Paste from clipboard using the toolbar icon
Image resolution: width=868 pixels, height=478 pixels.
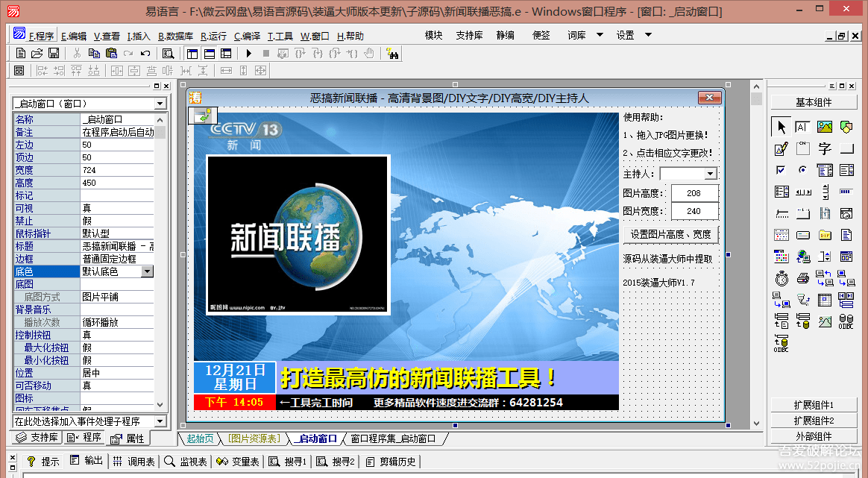111,54
